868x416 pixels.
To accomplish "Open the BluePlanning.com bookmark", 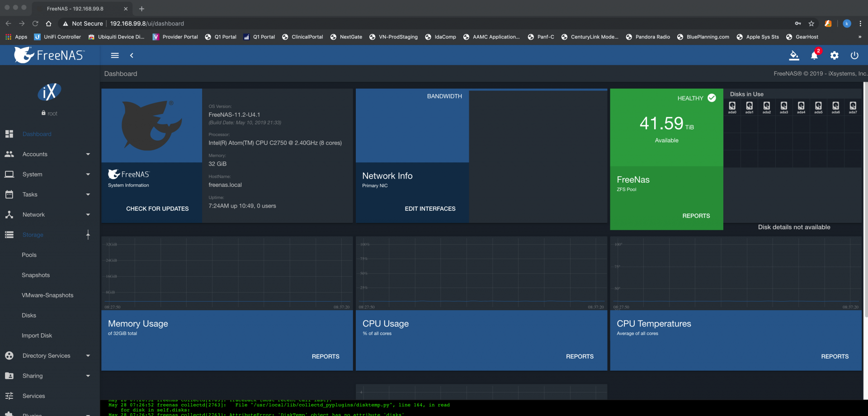I will tap(703, 37).
